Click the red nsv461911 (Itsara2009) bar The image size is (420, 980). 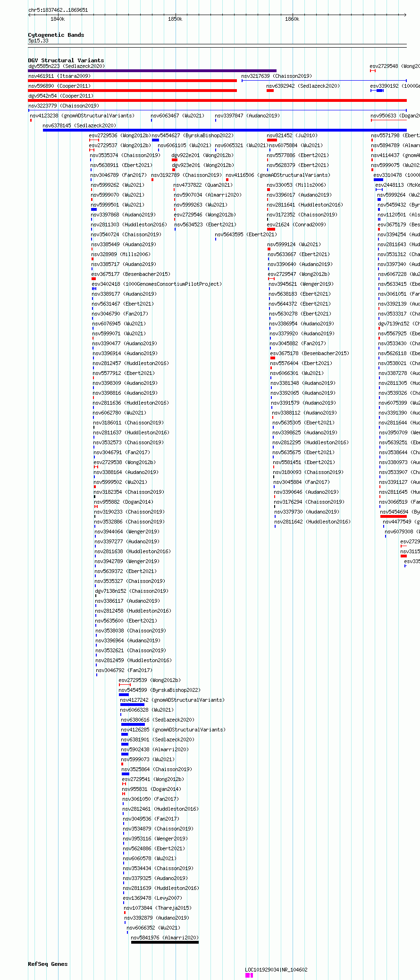[133, 81]
